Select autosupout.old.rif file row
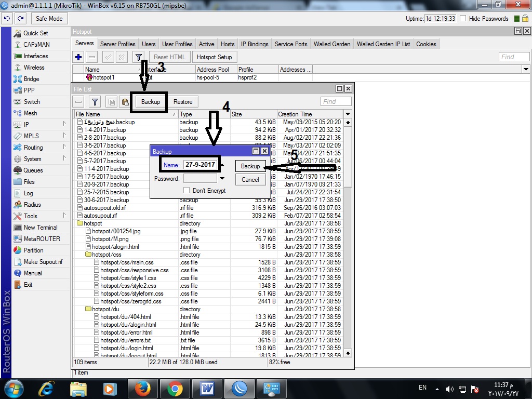Viewport: 532px width, 399px height. tap(208, 208)
